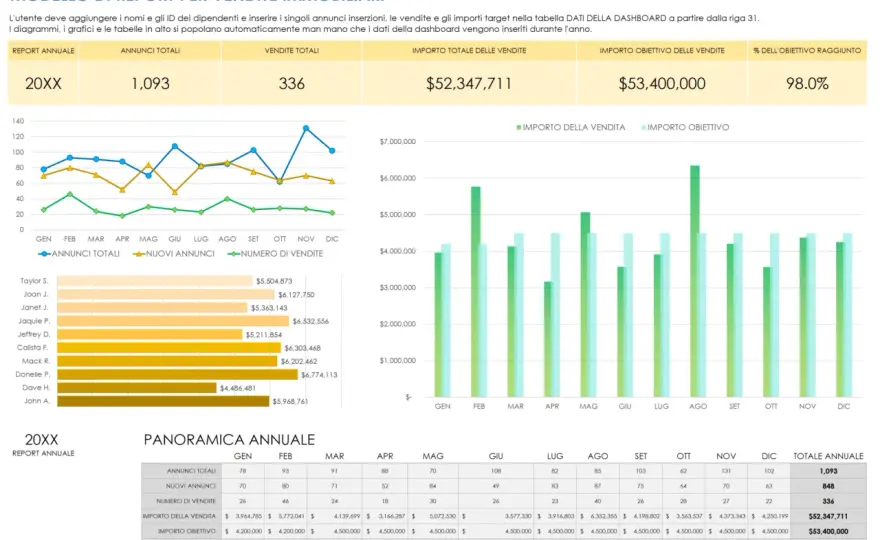Select John A. bar in employee chart

[163, 401]
